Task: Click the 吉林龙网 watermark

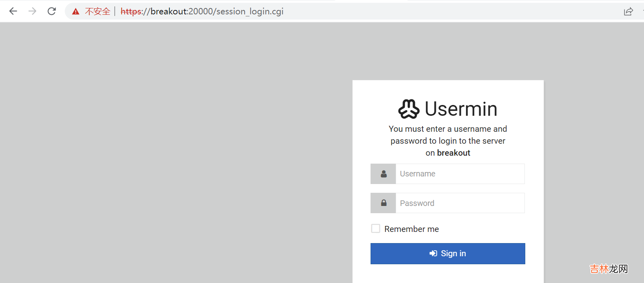Action: (x=608, y=269)
